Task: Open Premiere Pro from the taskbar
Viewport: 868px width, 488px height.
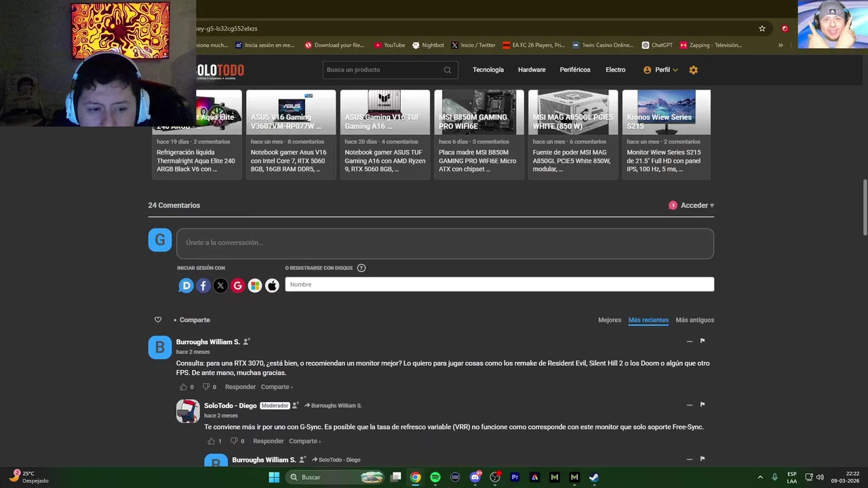Action: [515, 477]
